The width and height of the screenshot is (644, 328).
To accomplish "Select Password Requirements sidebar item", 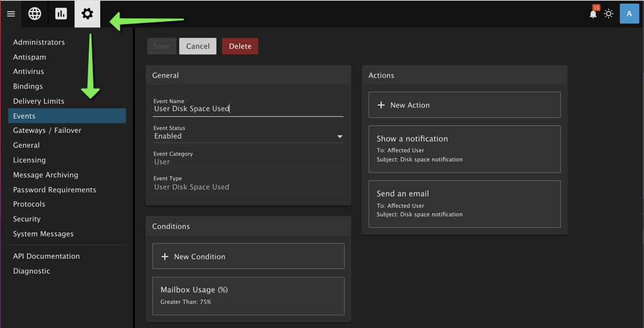I will [54, 190].
